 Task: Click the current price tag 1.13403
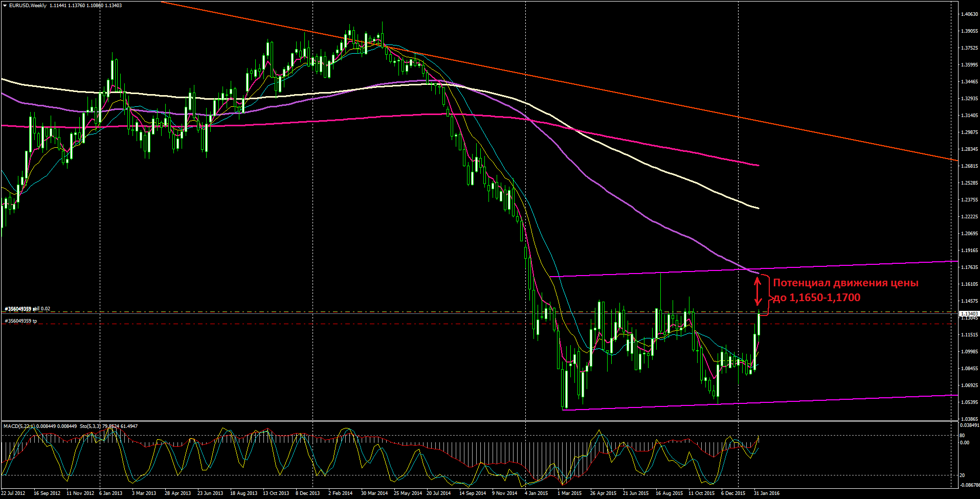click(969, 314)
